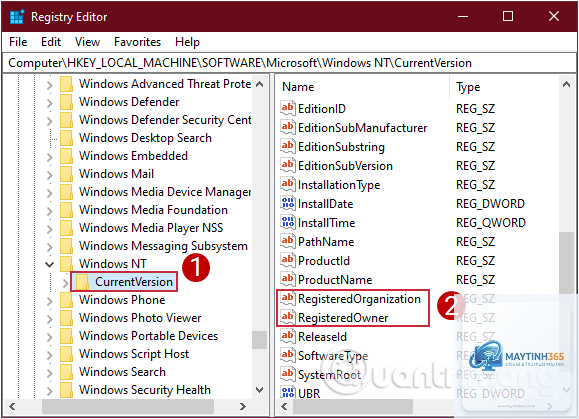Click the tree pane scroll up arrow

(x=260, y=84)
